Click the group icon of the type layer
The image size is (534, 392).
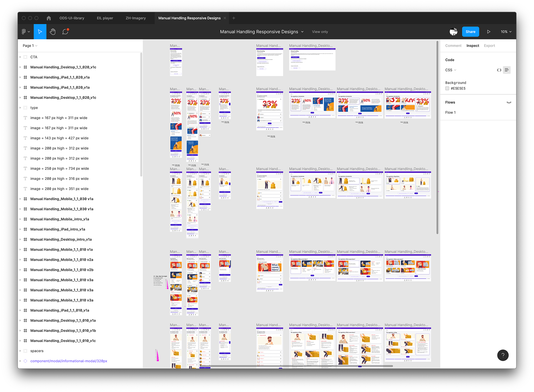point(25,108)
